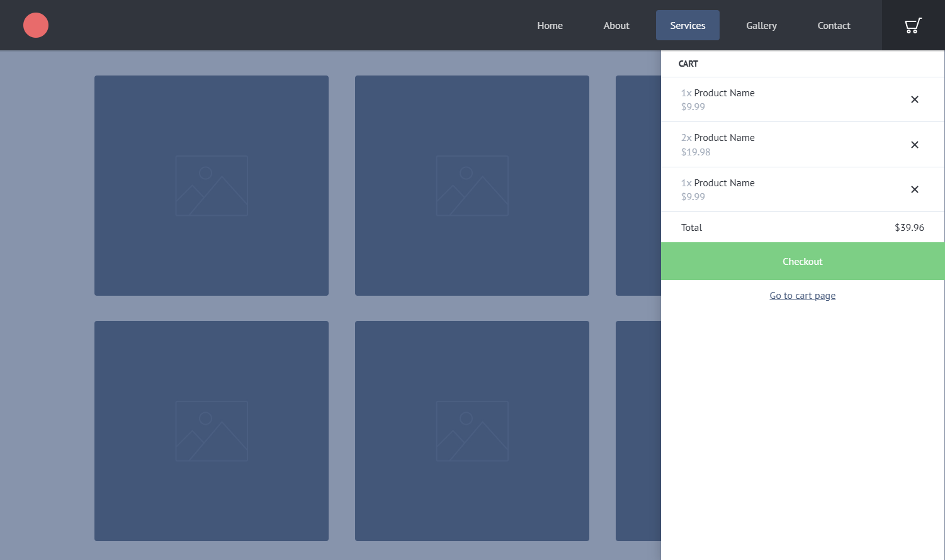Click the CART heading
The height and width of the screenshot is (560, 945).
(688, 64)
